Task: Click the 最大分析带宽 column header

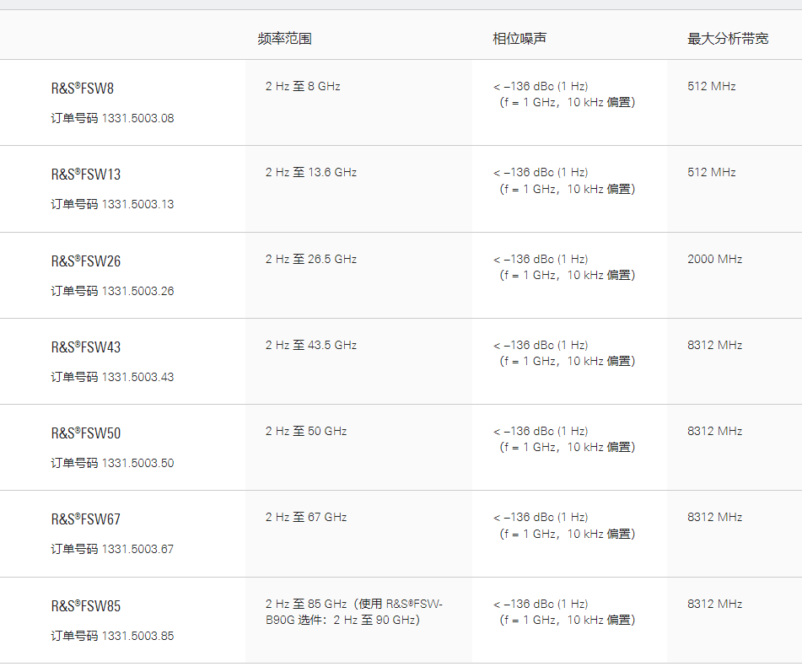Action: pyautogui.click(x=728, y=39)
